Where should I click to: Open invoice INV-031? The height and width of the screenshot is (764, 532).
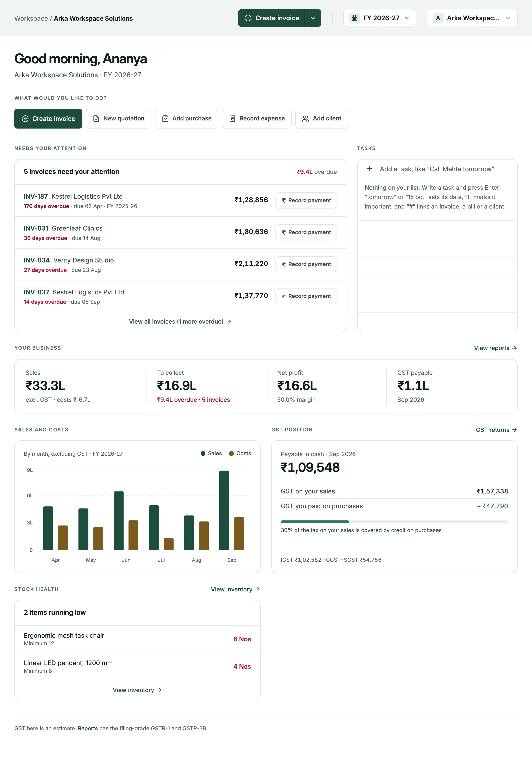[x=36, y=228]
